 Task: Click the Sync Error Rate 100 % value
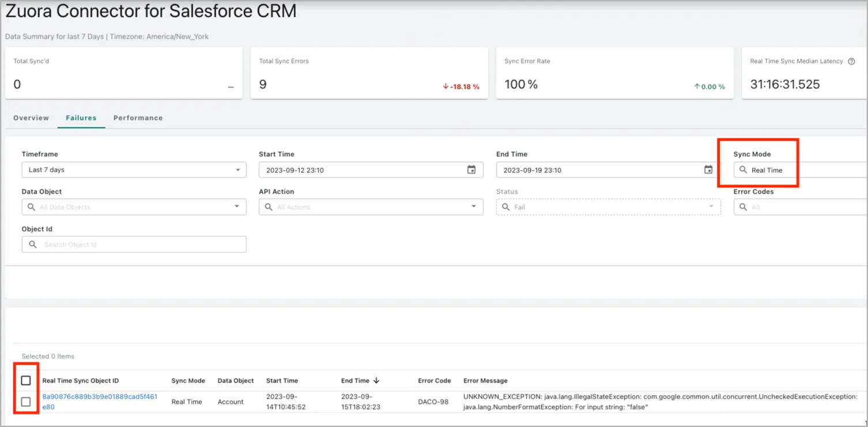pos(521,85)
